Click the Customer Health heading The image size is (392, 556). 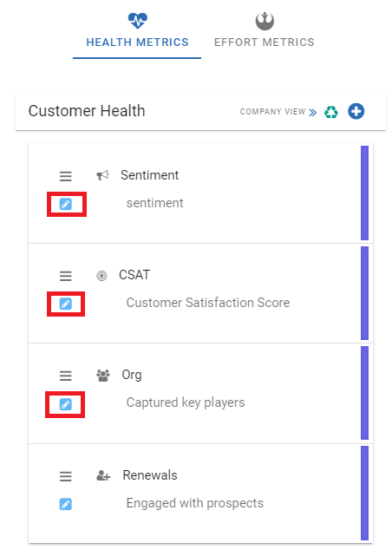coord(87,111)
